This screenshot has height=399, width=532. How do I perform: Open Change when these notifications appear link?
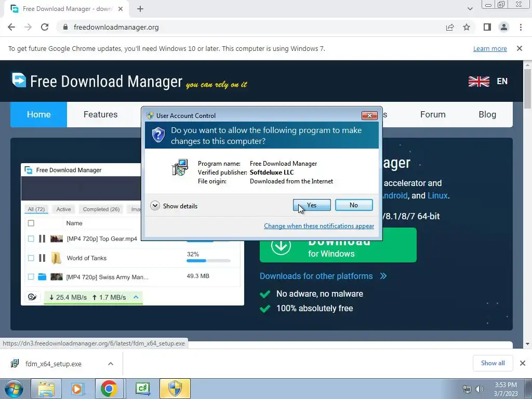[319, 226]
